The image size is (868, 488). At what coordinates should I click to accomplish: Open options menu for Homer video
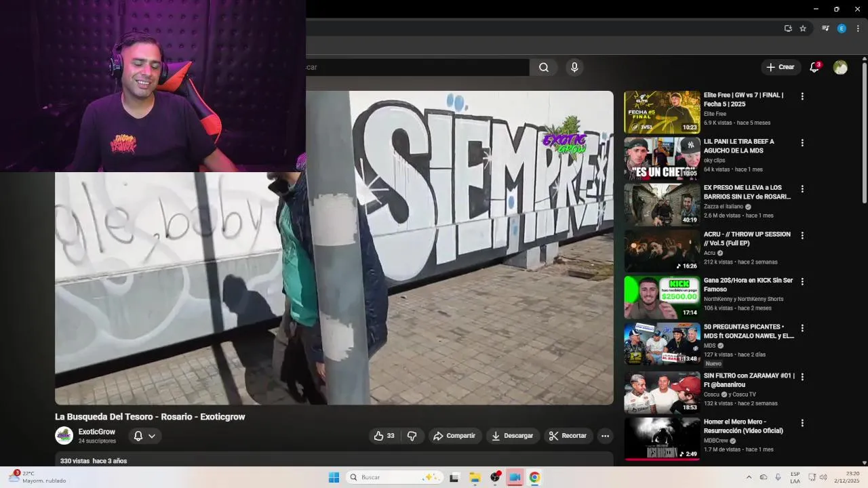coord(802,423)
